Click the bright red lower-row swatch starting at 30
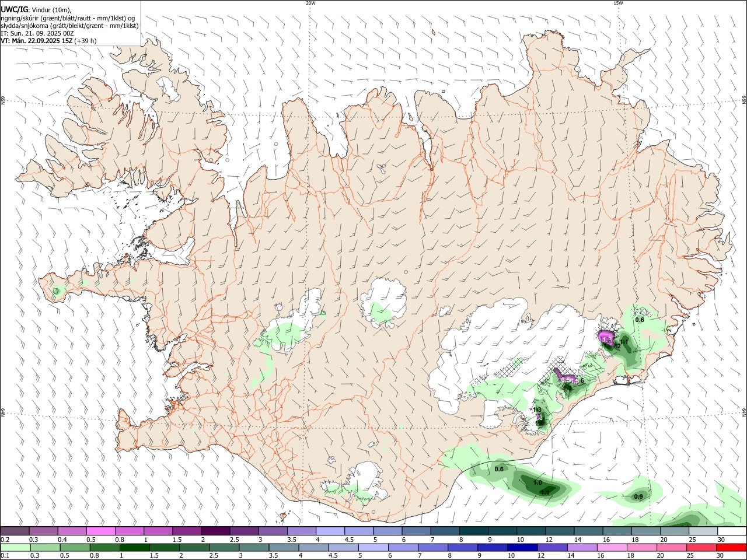This screenshot has height=560, width=747. (x=732, y=548)
